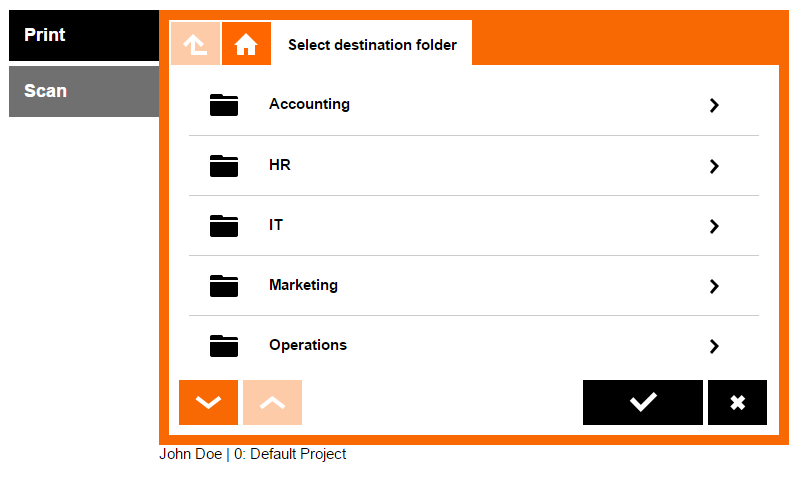The image size is (800, 480).
Task: Select the Marketing folder label
Action: tap(303, 285)
